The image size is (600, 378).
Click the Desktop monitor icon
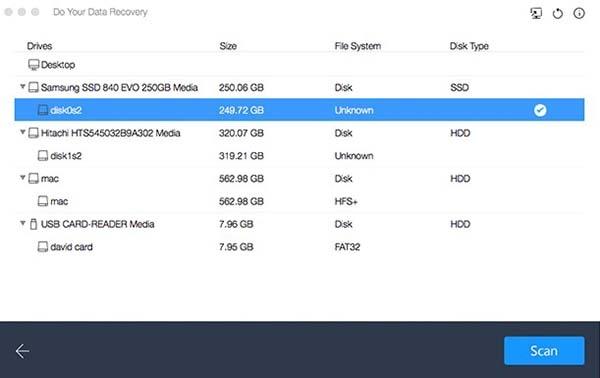pos(33,65)
